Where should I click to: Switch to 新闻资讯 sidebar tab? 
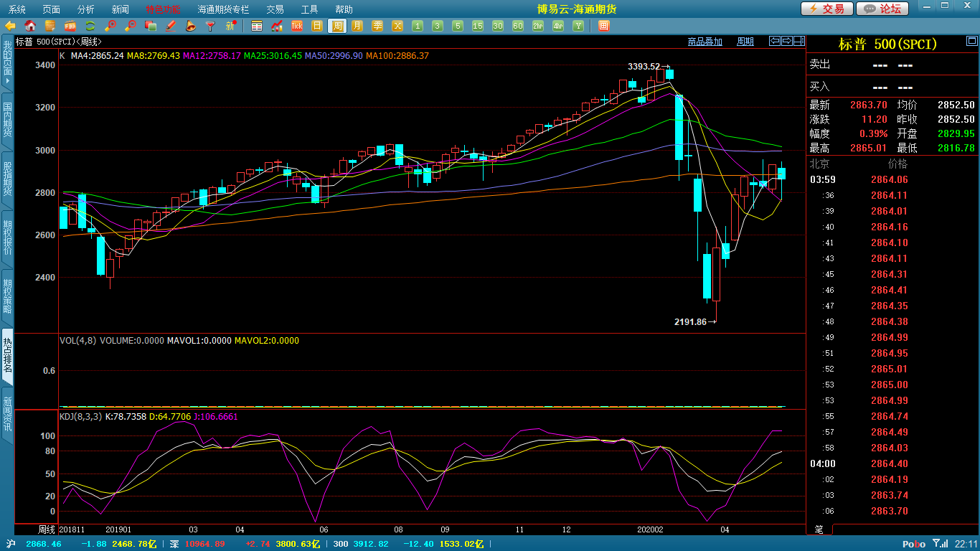[7, 414]
